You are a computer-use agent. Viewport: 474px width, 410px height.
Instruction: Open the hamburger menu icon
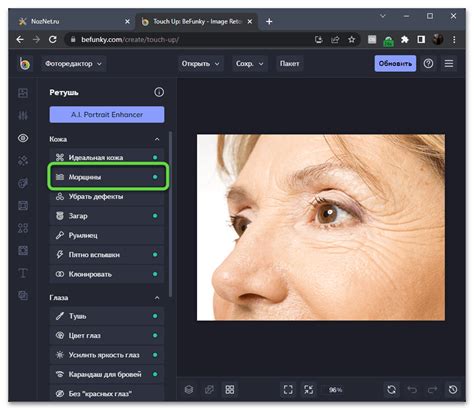[x=449, y=63]
